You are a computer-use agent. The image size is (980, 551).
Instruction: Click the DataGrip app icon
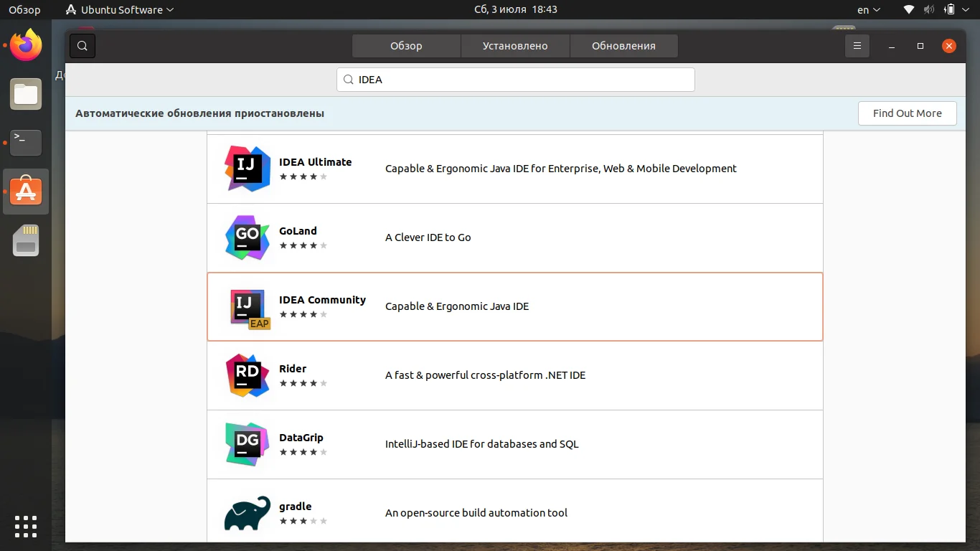point(248,444)
